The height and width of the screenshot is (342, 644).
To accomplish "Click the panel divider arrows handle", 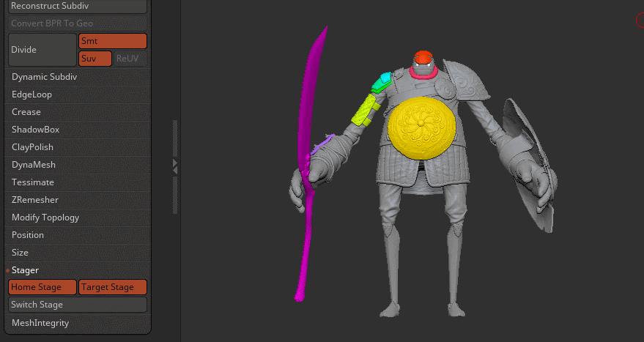I will click(175, 167).
